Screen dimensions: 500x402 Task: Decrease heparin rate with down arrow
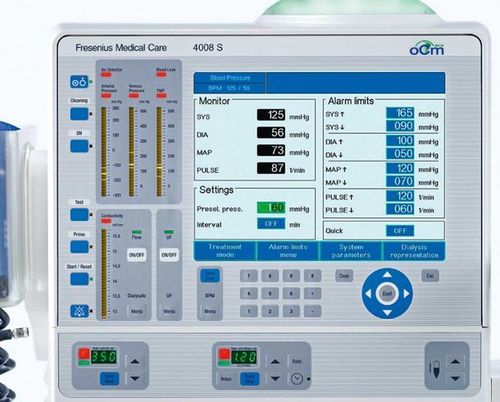coord(275,379)
